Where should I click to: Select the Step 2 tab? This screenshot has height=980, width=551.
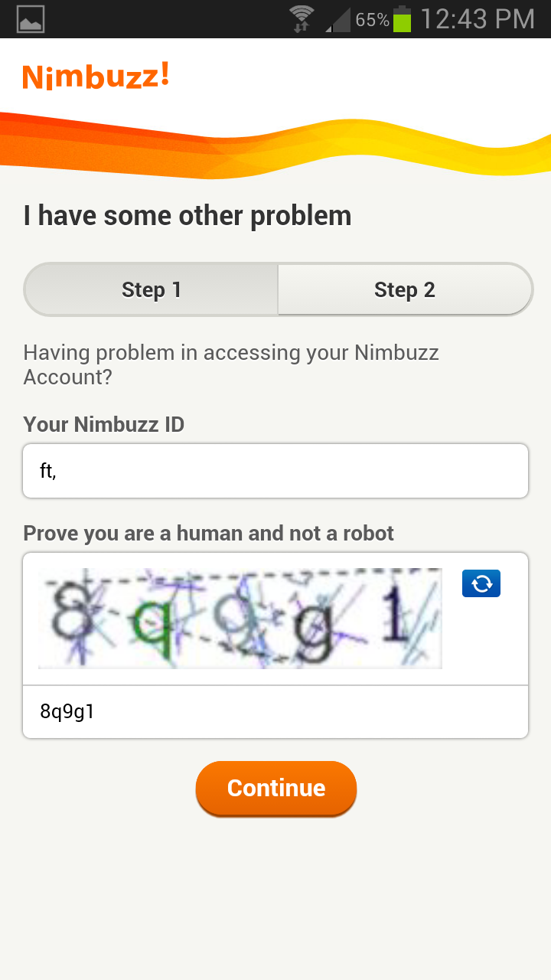click(x=404, y=290)
